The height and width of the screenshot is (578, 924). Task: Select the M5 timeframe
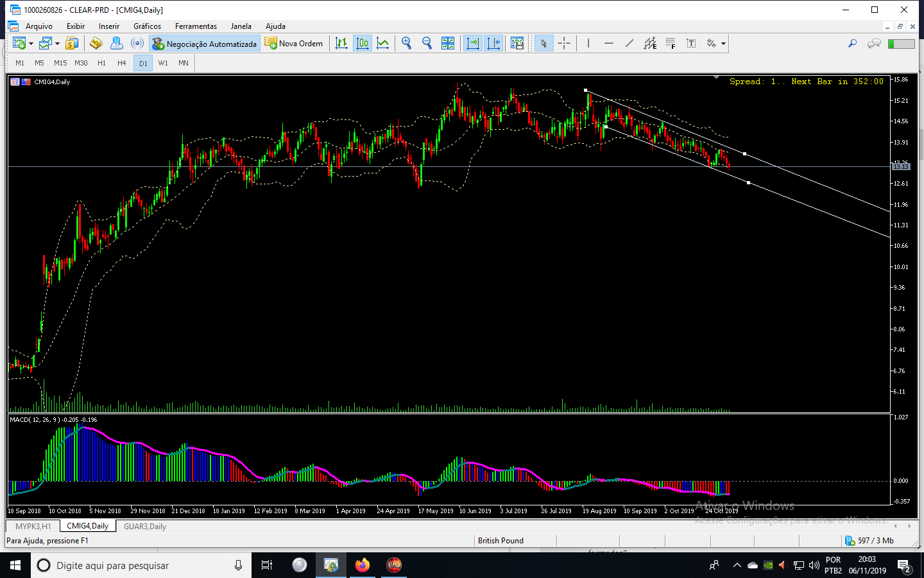[x=39, y=63]
